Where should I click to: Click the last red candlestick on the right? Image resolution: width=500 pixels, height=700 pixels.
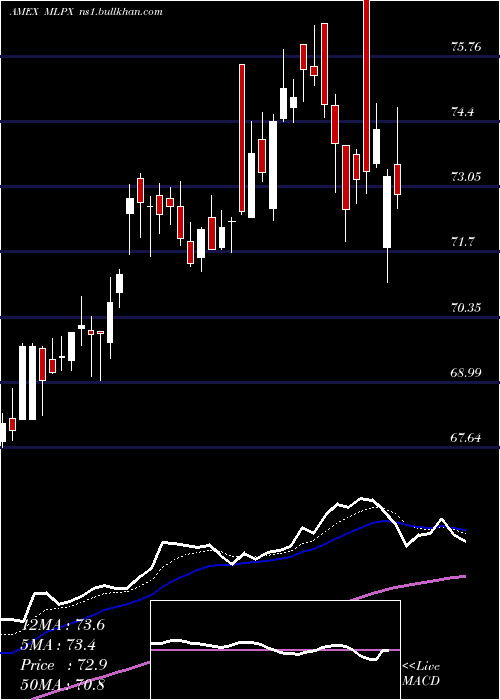click(397, 179)
